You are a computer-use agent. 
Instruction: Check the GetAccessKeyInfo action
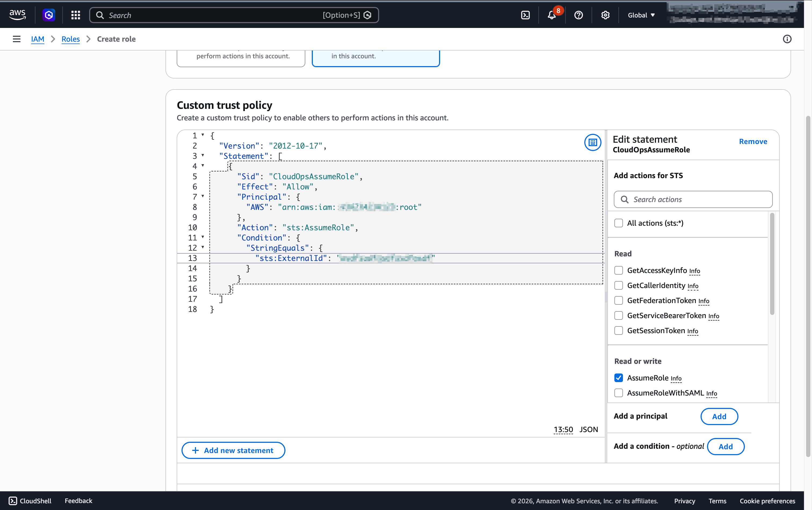tap(618, 270)
